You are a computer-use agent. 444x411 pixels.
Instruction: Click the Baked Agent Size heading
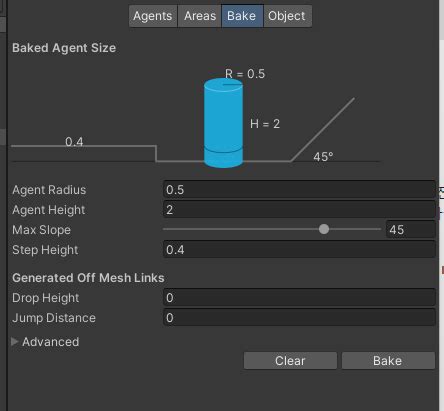point(64,48)
